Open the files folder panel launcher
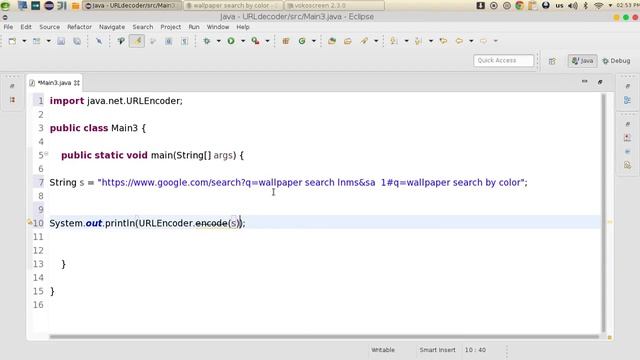 76,6
